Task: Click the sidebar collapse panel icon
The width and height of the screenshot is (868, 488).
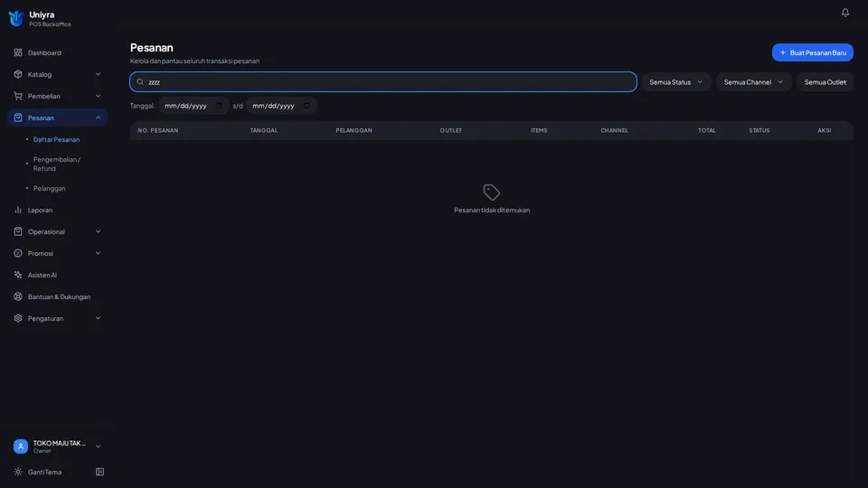Action: 99,472
